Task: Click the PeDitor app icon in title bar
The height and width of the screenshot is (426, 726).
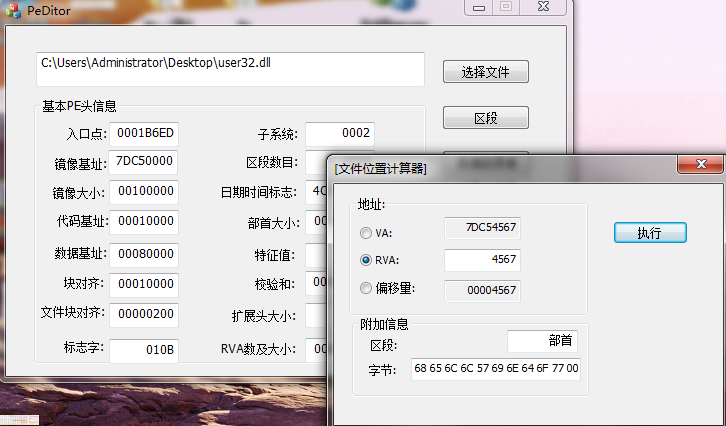Action: [x=13, y=11]
